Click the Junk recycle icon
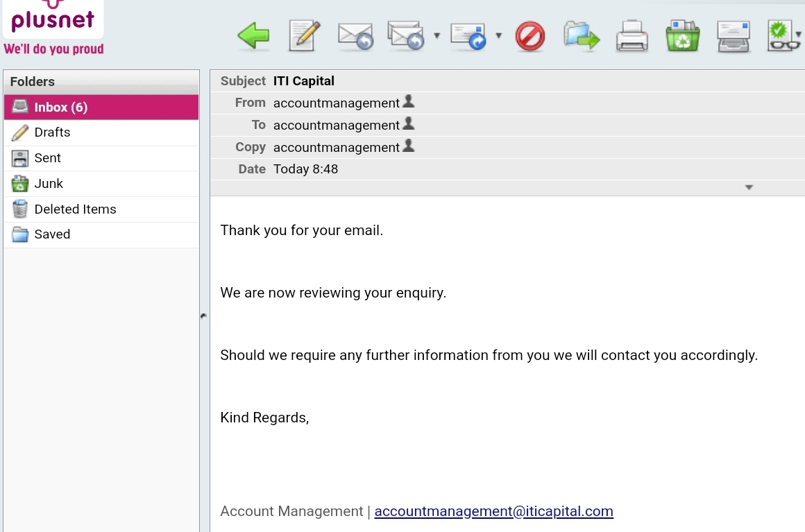The image size is (805, 532). (20, 184)
